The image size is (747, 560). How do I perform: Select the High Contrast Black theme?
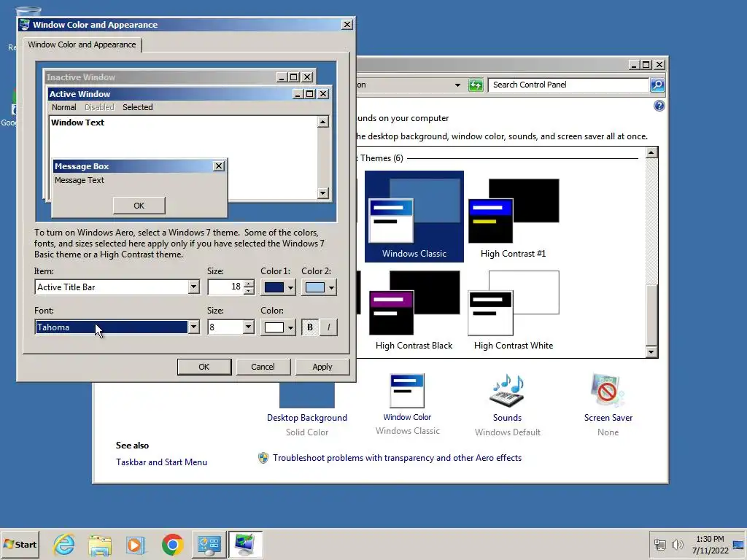click(414, 309)
